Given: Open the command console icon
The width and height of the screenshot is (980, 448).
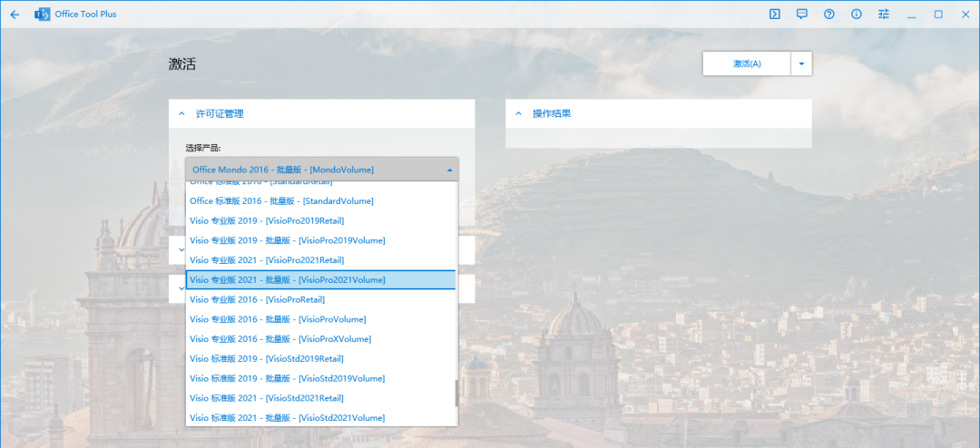Looking at the screenshot, I should point(774,15).
